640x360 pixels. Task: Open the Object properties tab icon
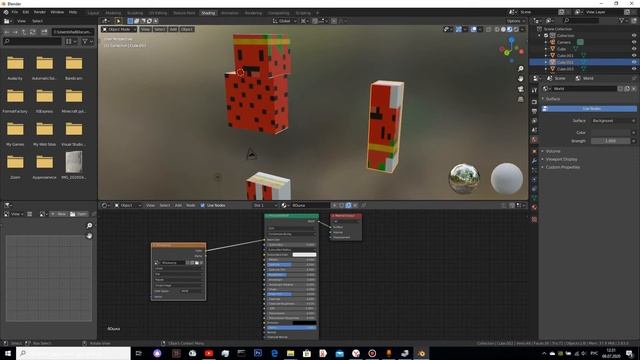coord(534,151)
